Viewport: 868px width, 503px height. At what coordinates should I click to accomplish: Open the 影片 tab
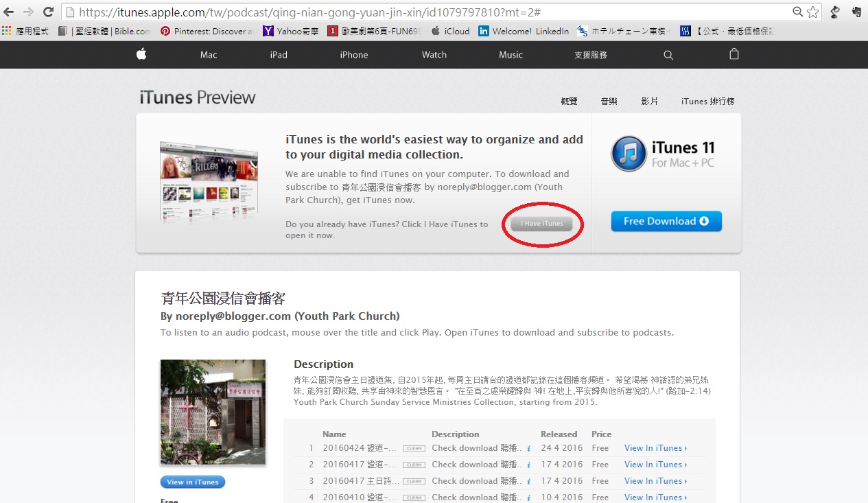649,102
